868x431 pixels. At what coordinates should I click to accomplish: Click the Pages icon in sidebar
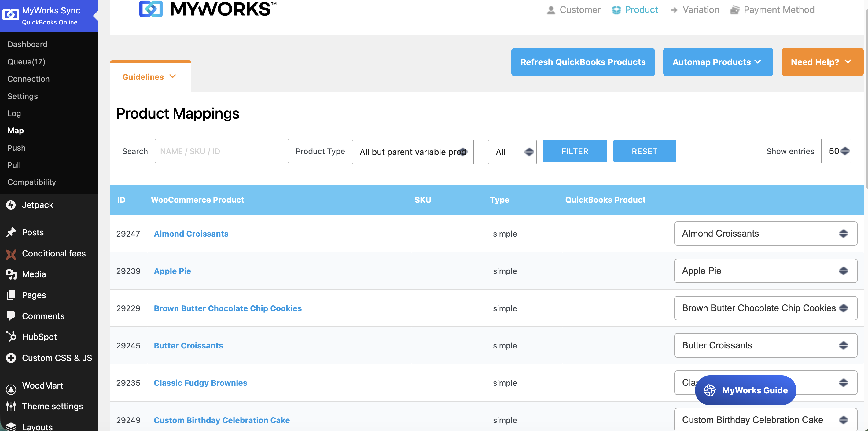11,295
